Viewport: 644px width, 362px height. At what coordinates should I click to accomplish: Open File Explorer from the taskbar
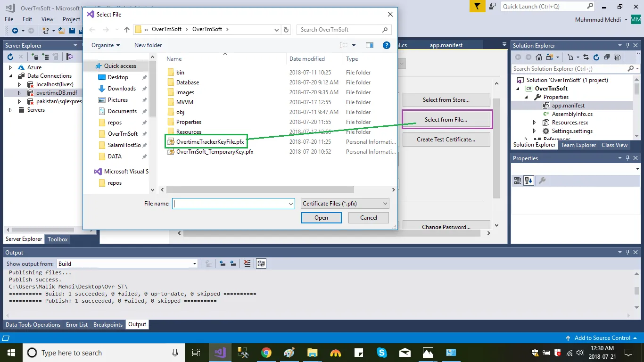pyautogui.click(x=313, y=353)
